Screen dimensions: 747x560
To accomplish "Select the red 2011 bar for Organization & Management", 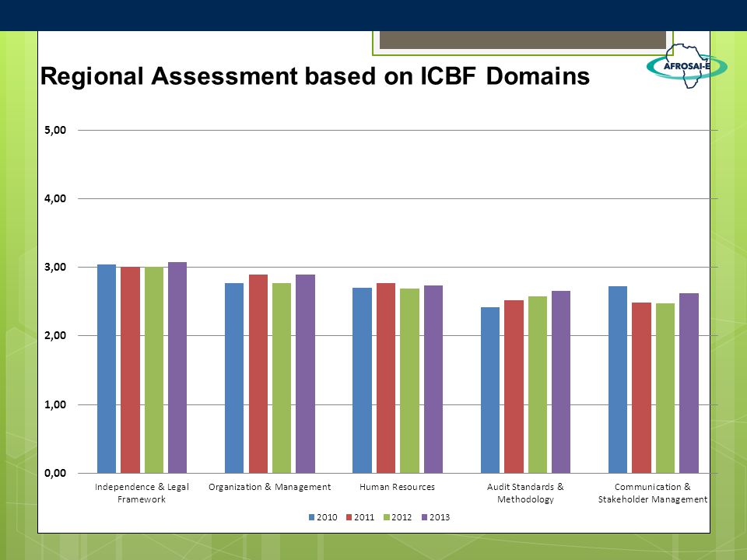I will coord(258,374).
